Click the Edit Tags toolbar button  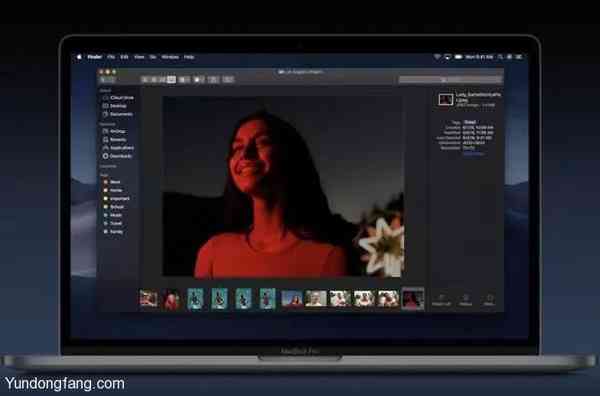[228, 80]
